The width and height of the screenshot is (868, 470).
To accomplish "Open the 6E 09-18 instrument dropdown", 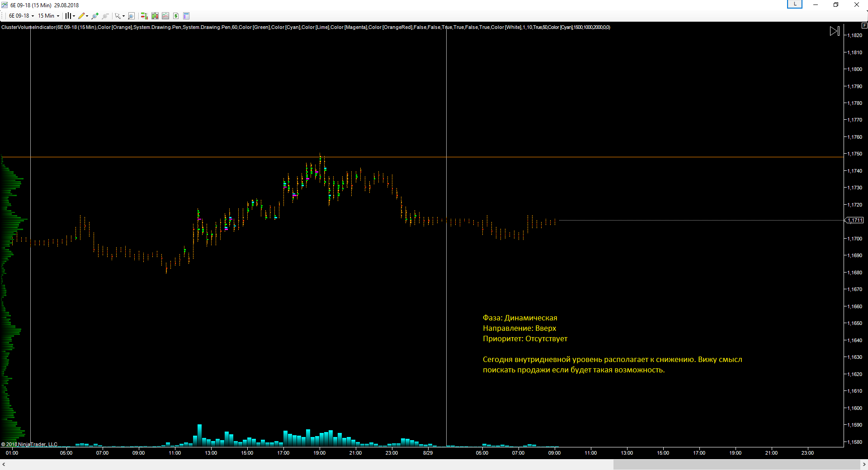I will pyautogui.click(x=21, y=16).
